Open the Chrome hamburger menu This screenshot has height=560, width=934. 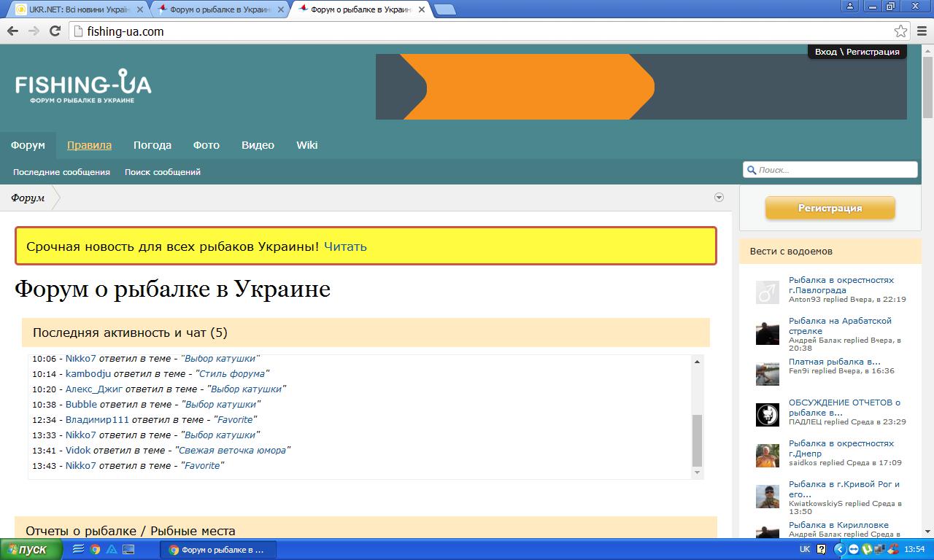pos(922,31)
